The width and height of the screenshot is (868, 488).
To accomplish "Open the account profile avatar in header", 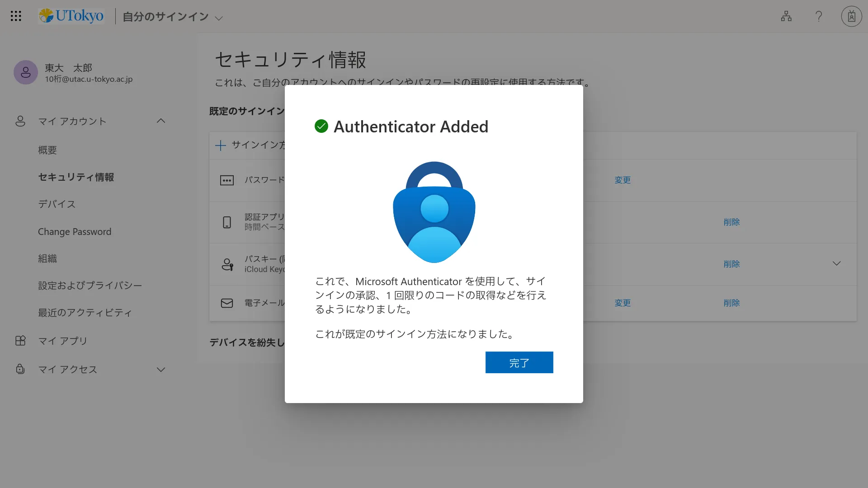I will (851, 16).
